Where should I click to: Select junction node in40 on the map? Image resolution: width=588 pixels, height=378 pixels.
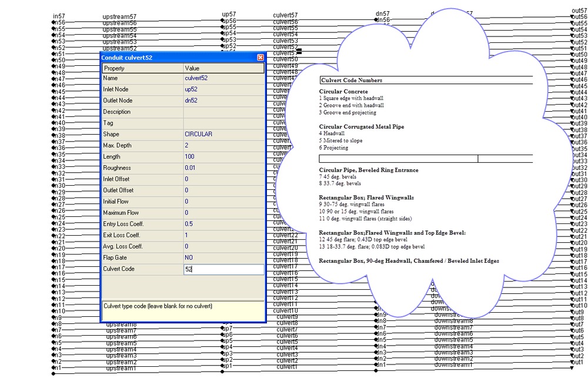pyautogui.click(x=52, y=122)
